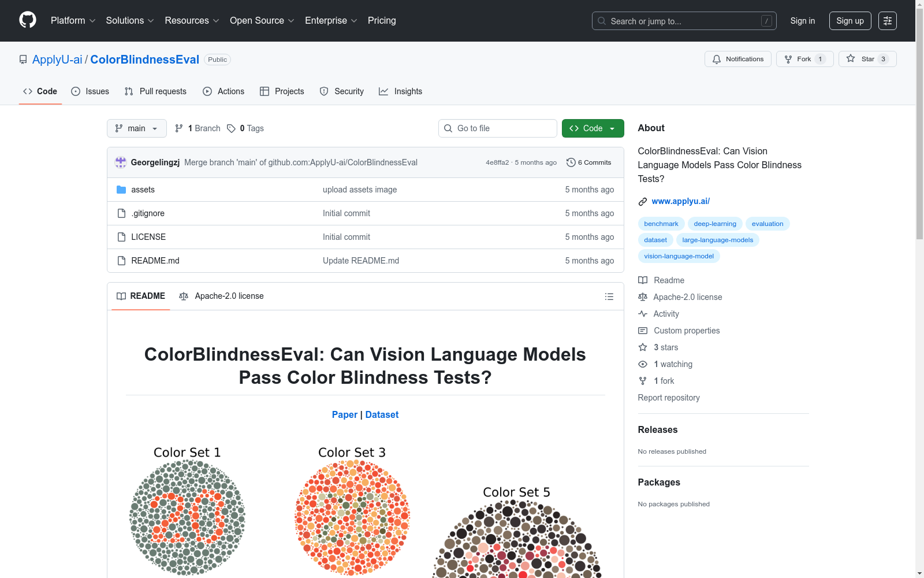Click the star icon in Star button
Image resolution: width=924 pixels, height=578 pixels.
(851, 58)
